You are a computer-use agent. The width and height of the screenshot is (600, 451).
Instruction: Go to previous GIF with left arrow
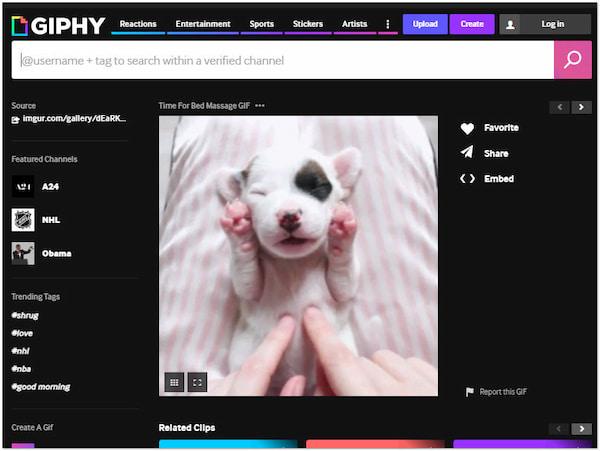pos(560,107)
